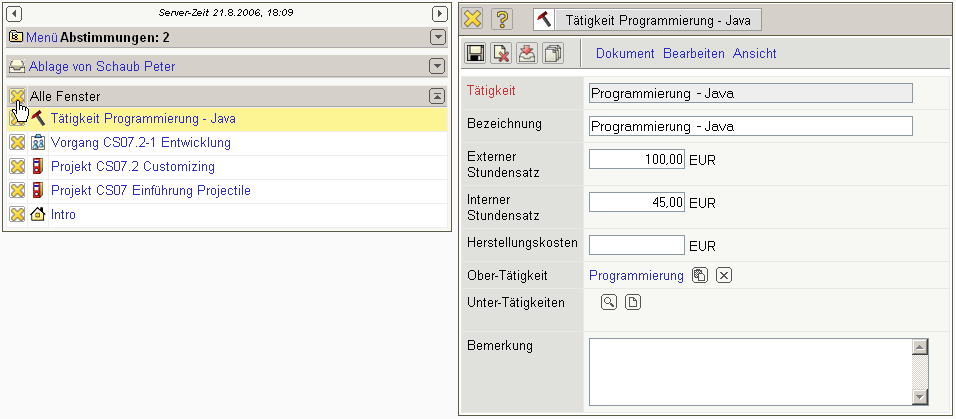Delete the document via red X page icon
This screenshot has height=419, width=956.
pyautogui.click(x=501, y=54)
